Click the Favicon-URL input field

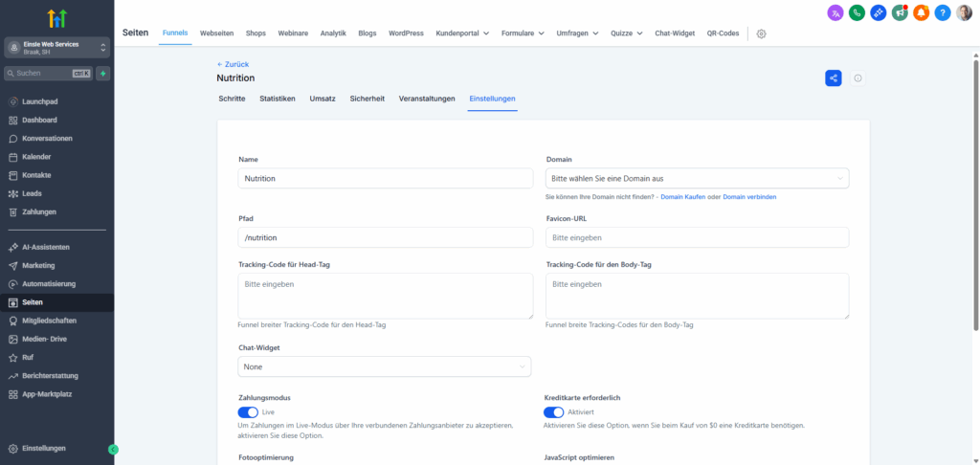[x=697, y=237]
